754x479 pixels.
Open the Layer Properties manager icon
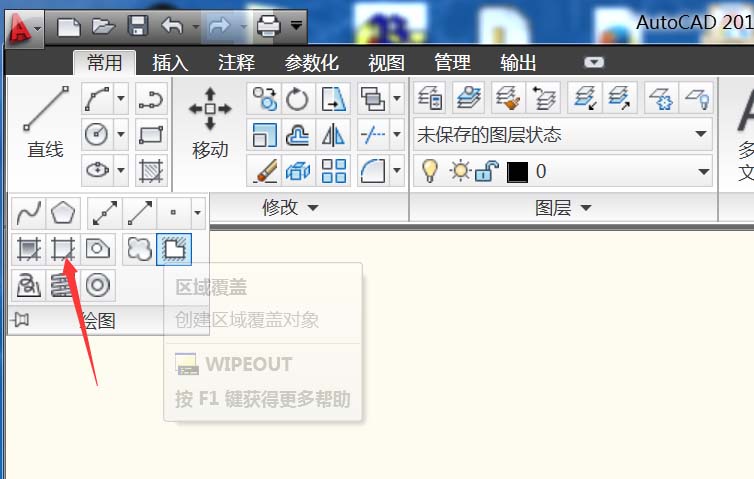tap(430, 98)
